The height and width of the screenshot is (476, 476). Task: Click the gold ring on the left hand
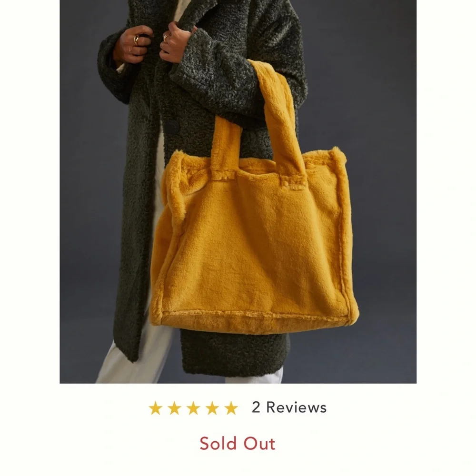tap(137, 40)
